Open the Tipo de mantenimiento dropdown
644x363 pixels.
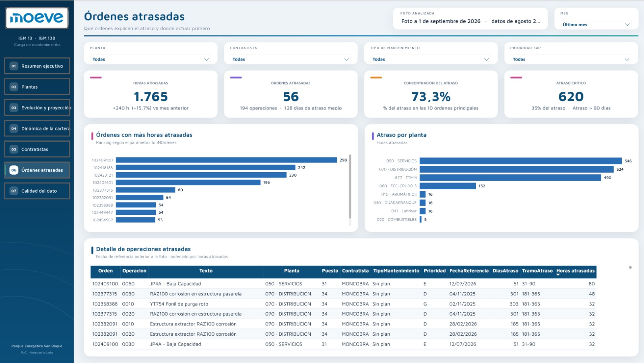pyautogui.click(x=431, y=59)
